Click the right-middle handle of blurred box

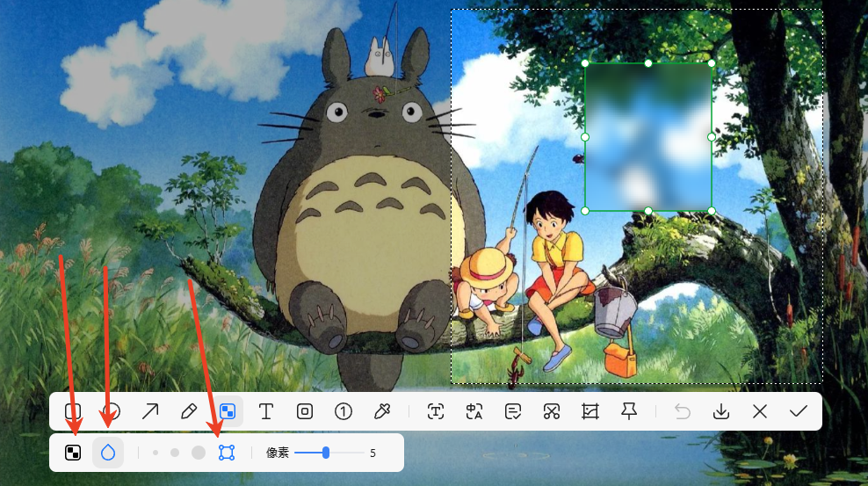click(x=712, y=137)
